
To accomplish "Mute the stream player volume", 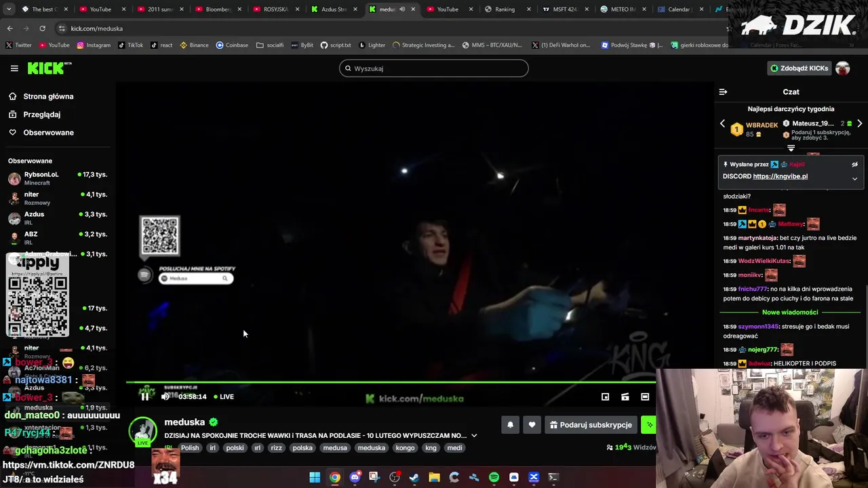I will pyautogui.click(x=165, y=396).
